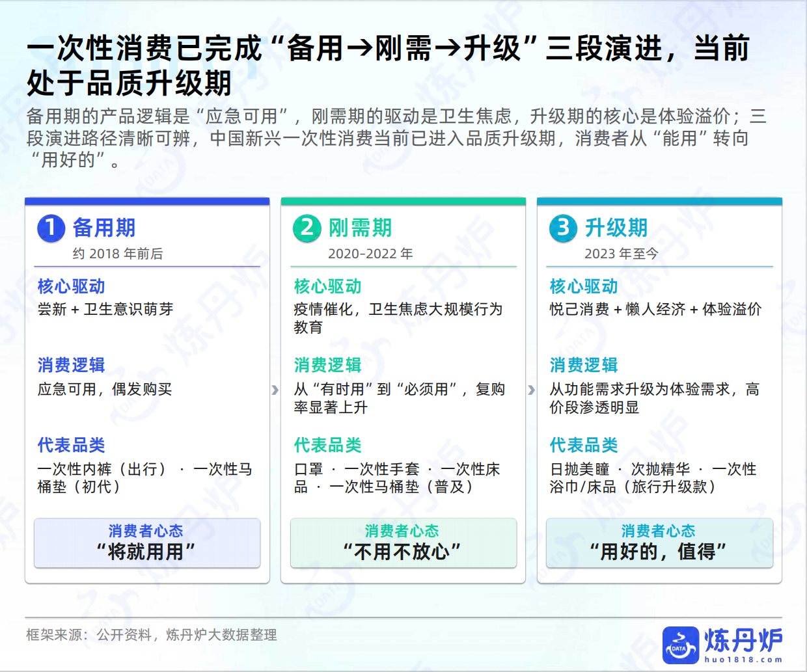This screenshot has height=672, width=807.
Task: Click the text starting 从功能需求升级为体验需求
Action: pos(655,398)
